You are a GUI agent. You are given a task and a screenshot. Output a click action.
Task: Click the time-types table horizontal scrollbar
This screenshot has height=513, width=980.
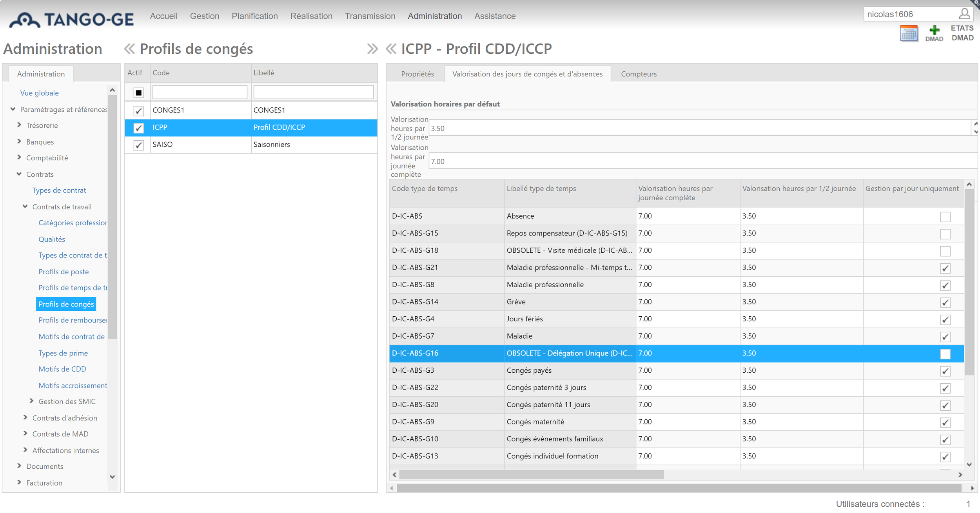click(531, 475)
